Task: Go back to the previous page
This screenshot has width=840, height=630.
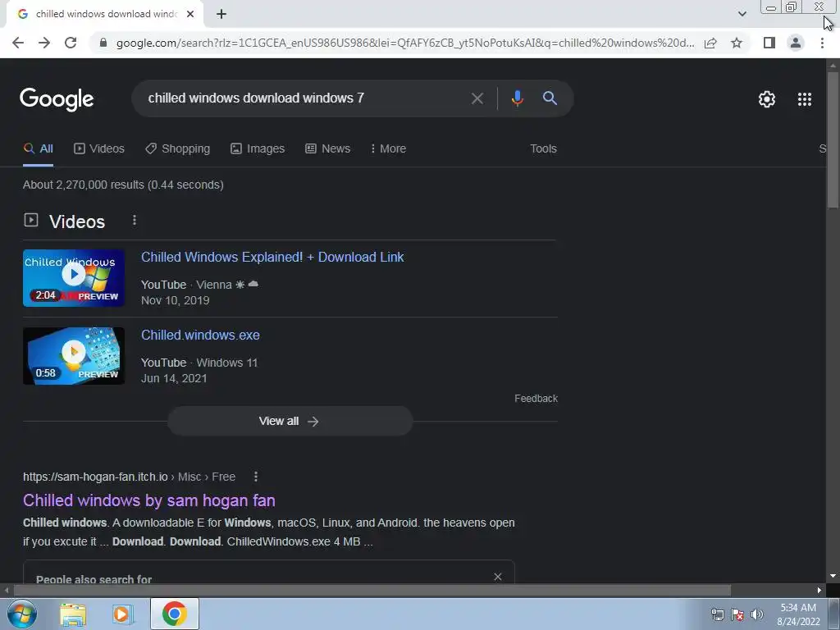Action: pos(18,43)
